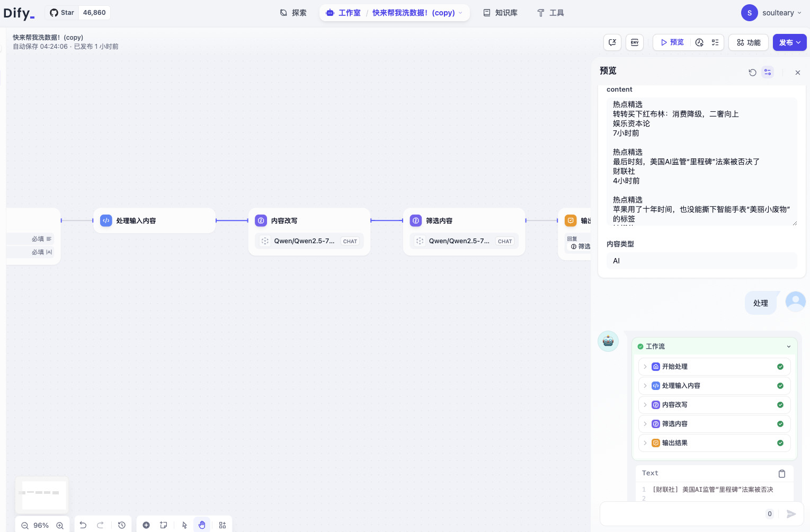Redo the canvas action
The image size is (810, 532).
(100, 525)
